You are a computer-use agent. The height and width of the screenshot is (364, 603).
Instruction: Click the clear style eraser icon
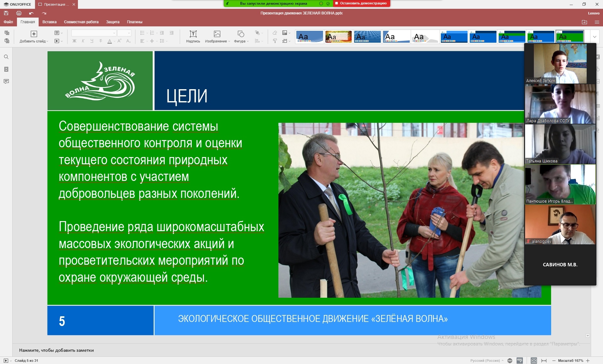pos(275,33)
